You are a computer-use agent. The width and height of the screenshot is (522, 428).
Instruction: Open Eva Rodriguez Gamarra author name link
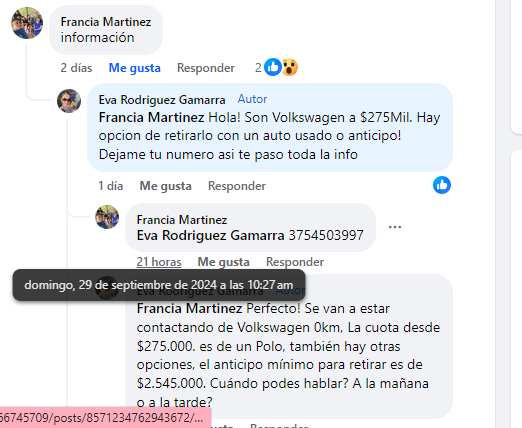162,100
